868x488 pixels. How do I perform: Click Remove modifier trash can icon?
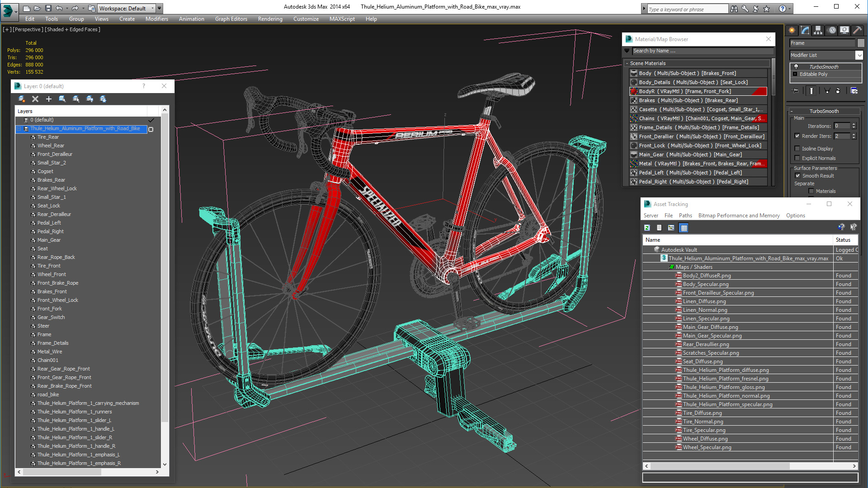838,91
